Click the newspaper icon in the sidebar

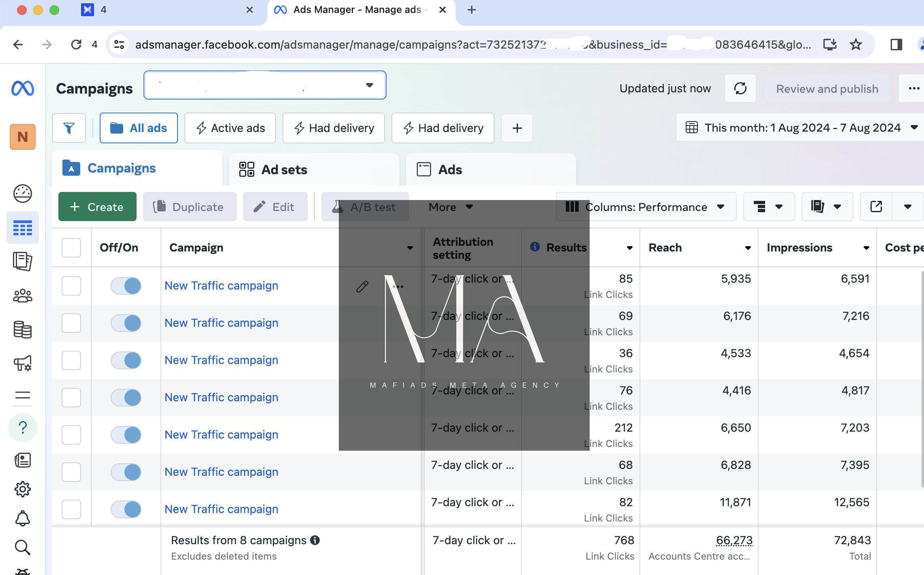23,460
